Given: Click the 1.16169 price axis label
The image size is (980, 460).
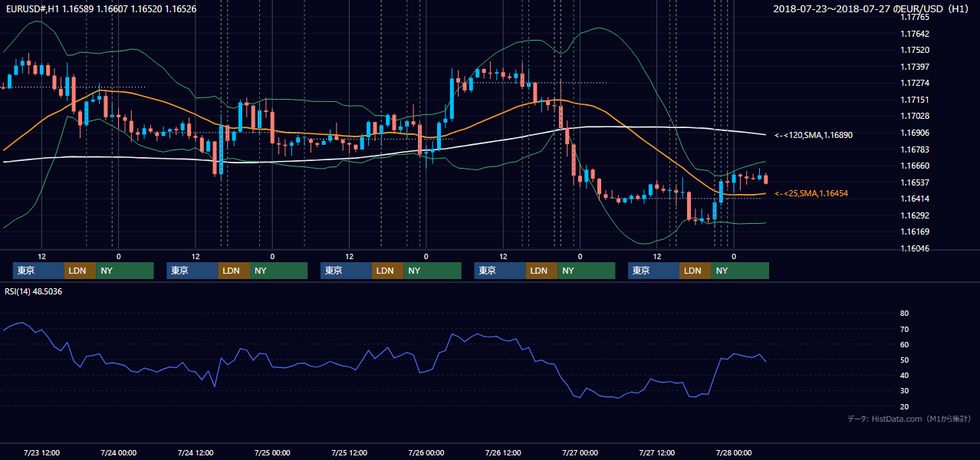Looking at the screenshot, I should pos(915,232).
